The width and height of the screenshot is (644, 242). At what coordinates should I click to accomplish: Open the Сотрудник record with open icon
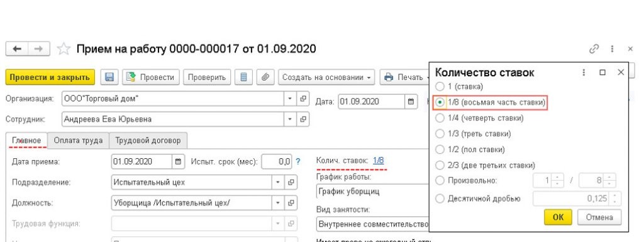coord(303,119)
